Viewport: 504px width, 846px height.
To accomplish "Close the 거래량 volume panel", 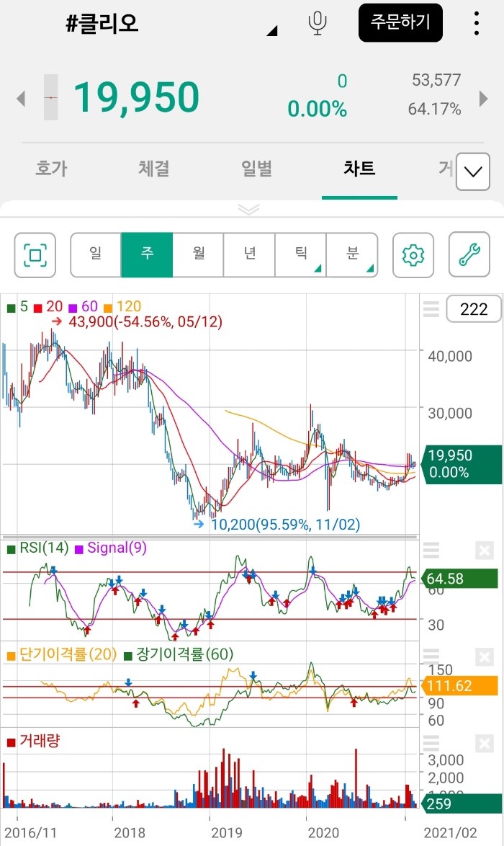I will coord(484,743).
